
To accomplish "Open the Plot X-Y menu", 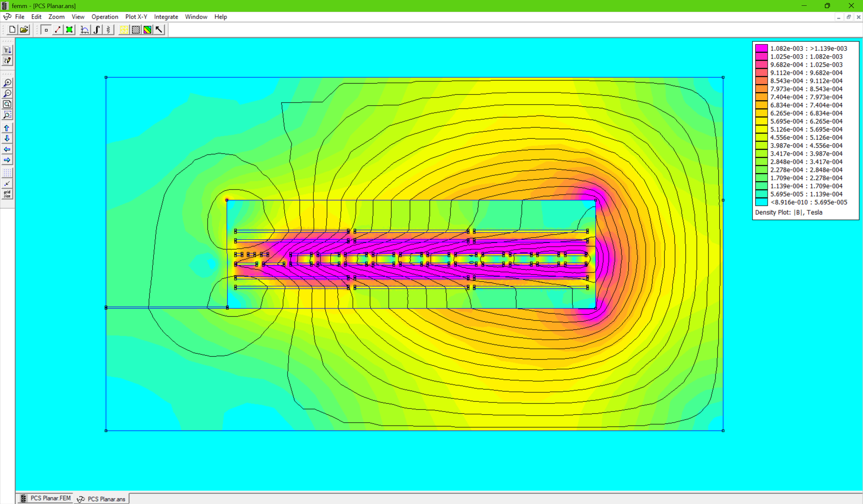I will pyautogui.click(x=136, y=17).
